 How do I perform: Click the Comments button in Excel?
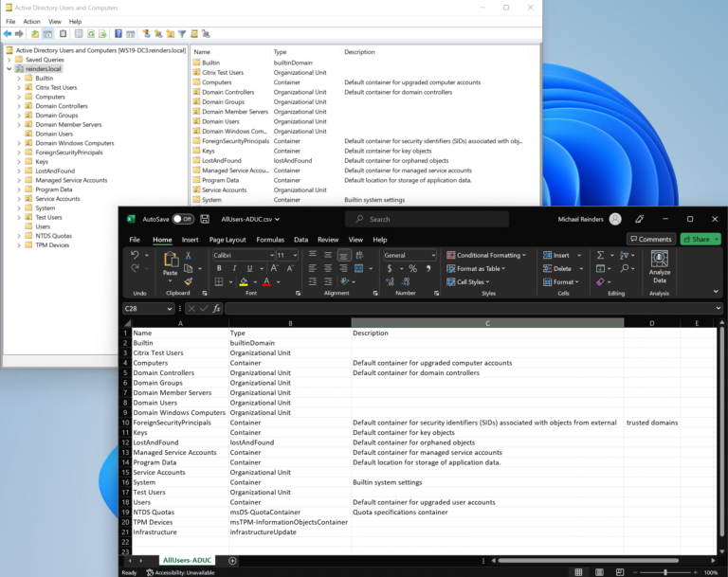coord(650,239)
